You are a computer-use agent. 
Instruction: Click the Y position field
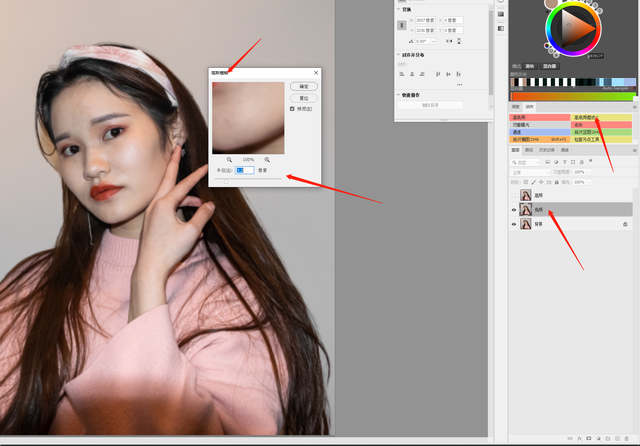click(x=453, y=30)
